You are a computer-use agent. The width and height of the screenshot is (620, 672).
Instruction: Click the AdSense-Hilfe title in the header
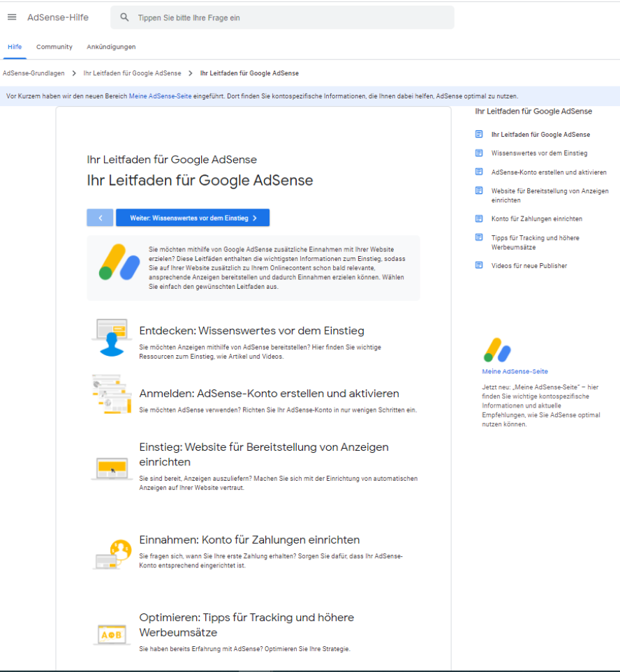click(58, 17)
